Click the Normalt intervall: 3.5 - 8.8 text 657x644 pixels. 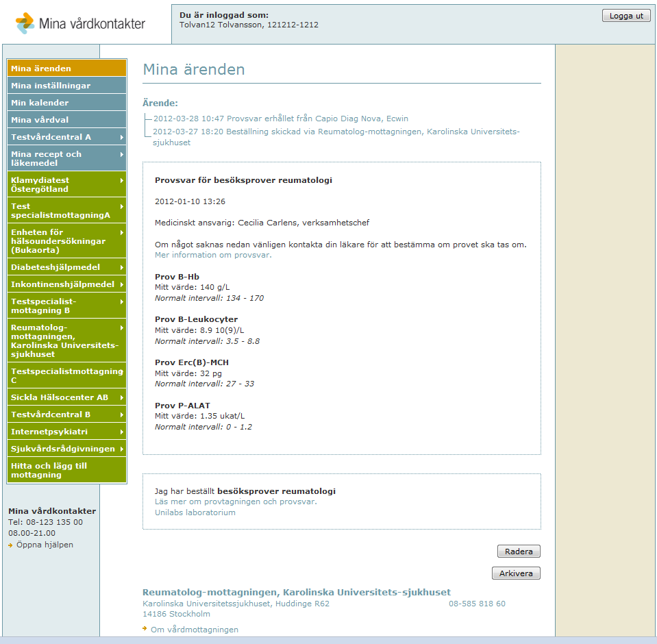point(207,341)
